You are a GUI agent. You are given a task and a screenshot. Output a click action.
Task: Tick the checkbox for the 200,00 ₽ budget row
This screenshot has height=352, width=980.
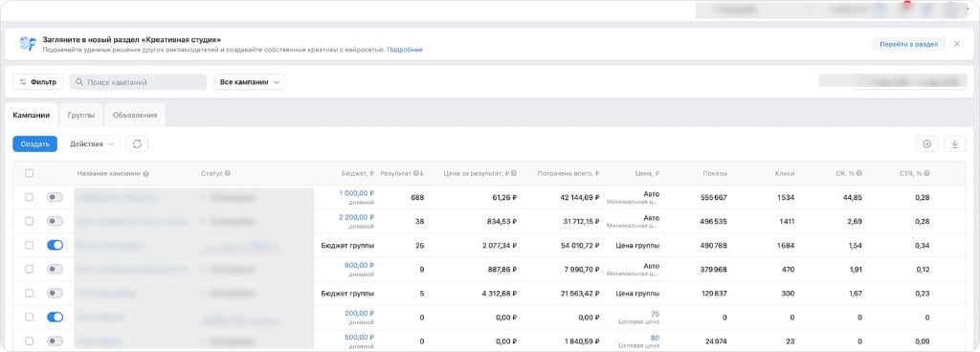[x=30, y=317]
